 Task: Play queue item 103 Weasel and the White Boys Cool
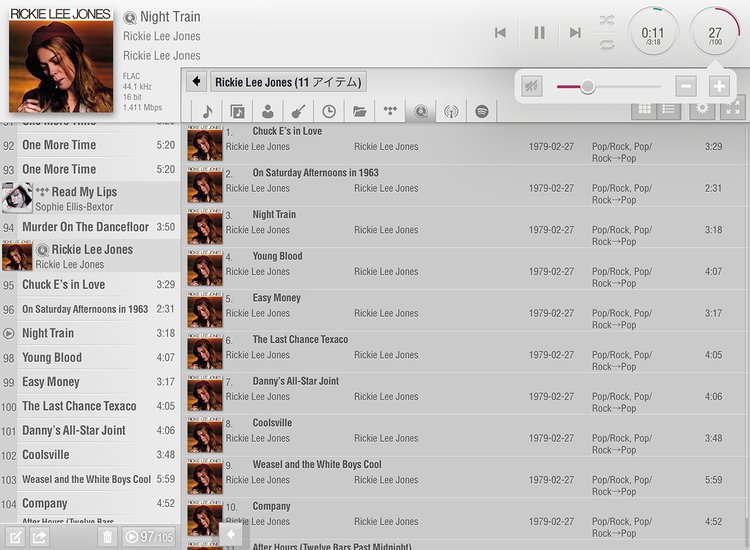pos(89,479)
